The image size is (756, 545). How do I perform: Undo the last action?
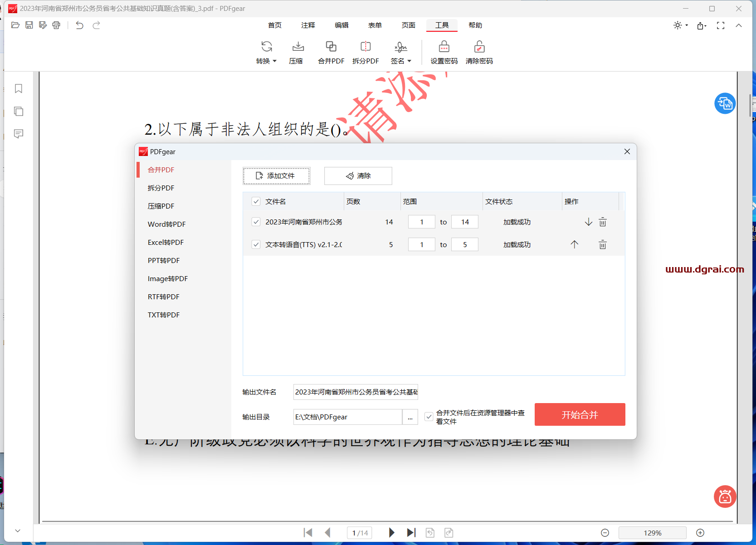[80, 25]
